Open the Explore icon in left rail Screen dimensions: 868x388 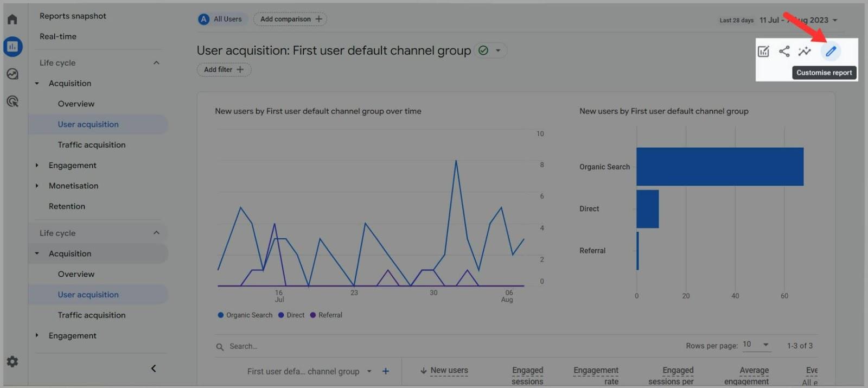(12, 74)
